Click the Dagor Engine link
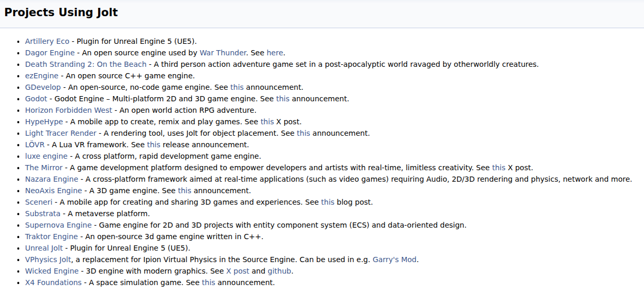644x295 pixels. pyautogui.click(x=50, y=53)
